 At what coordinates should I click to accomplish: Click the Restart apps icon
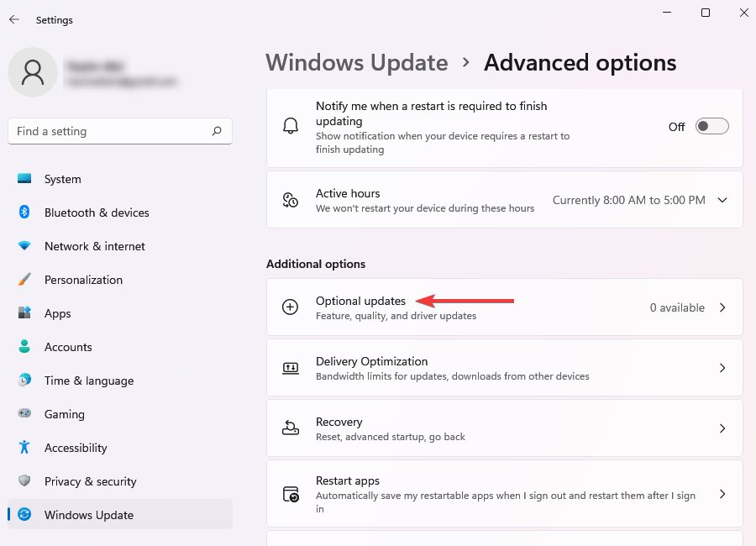pyautogui.click(x=291, y=494)
